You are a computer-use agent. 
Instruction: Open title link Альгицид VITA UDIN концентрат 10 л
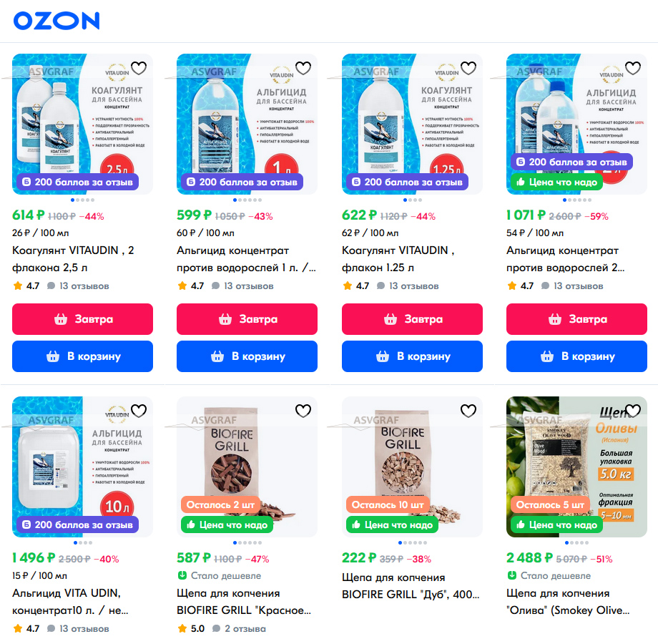(70, 602)
